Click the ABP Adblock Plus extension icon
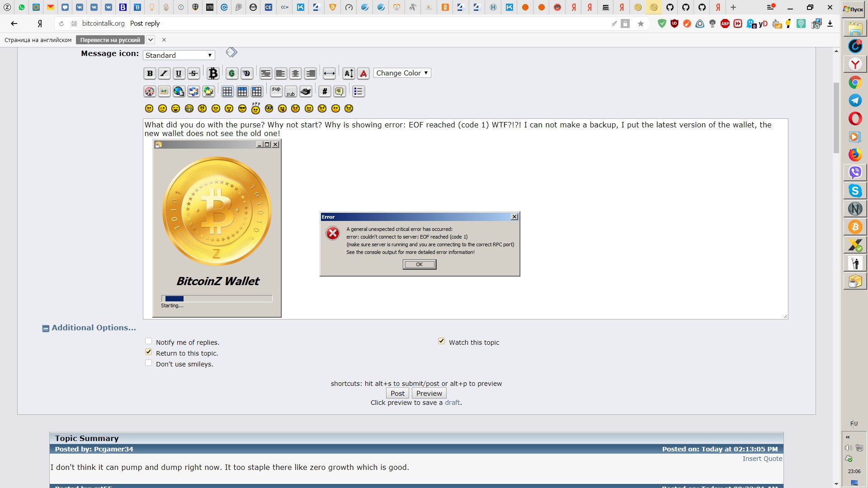The width and height of the screenshot is (868, 488). click(725, 23)
